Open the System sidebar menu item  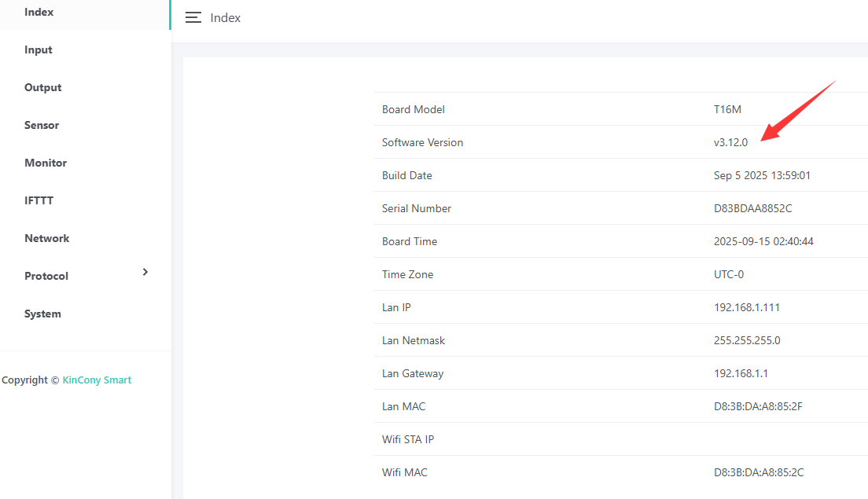coord(42,314)
